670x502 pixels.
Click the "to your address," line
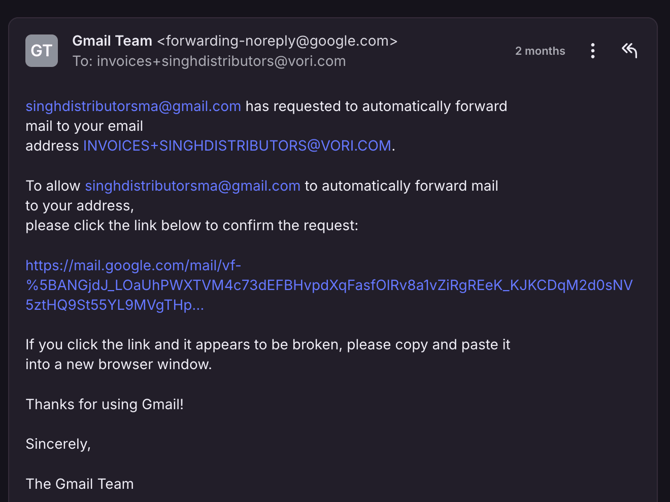[x=79, y=205]
